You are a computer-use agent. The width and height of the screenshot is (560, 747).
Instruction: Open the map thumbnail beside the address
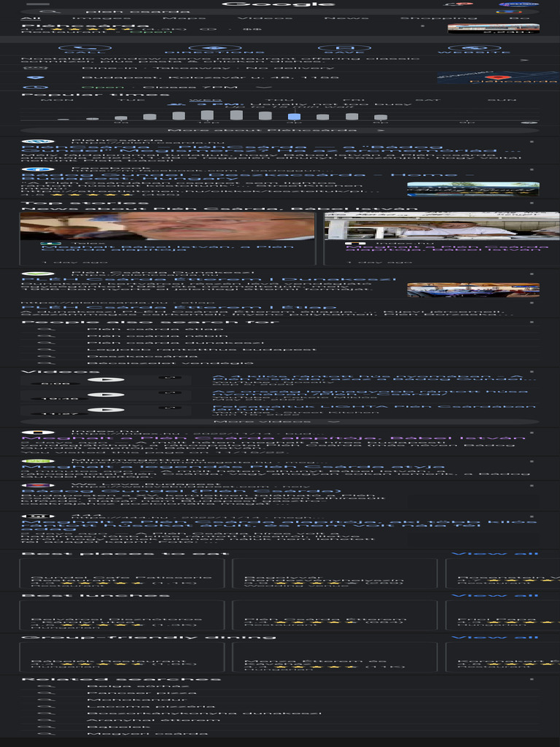(x=498, y=77)
